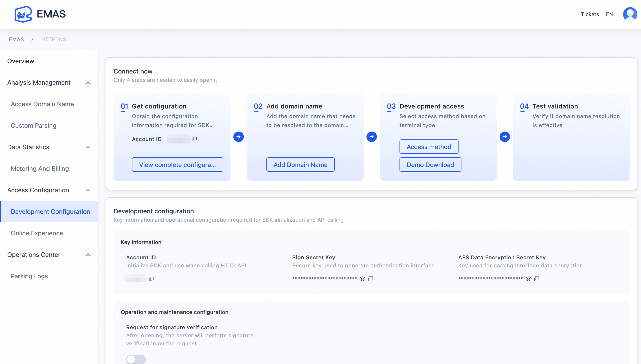Toggle Request for signature verification switch

pos(136,359)
